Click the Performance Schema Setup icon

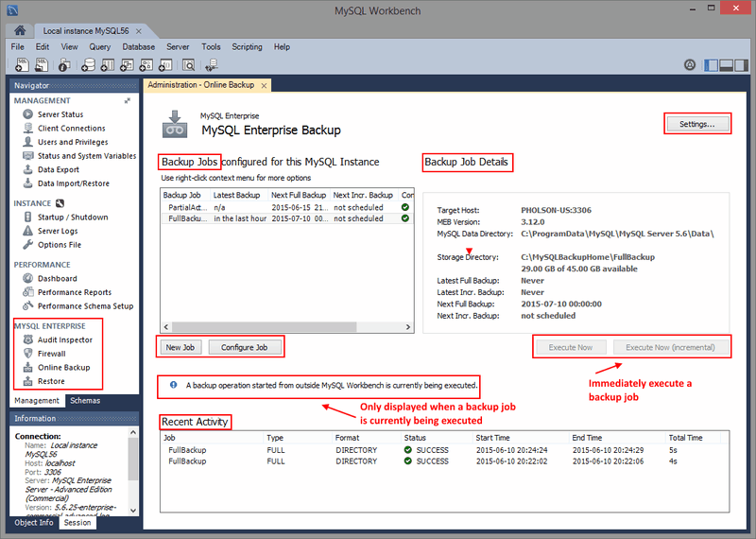tap(28, 306)
